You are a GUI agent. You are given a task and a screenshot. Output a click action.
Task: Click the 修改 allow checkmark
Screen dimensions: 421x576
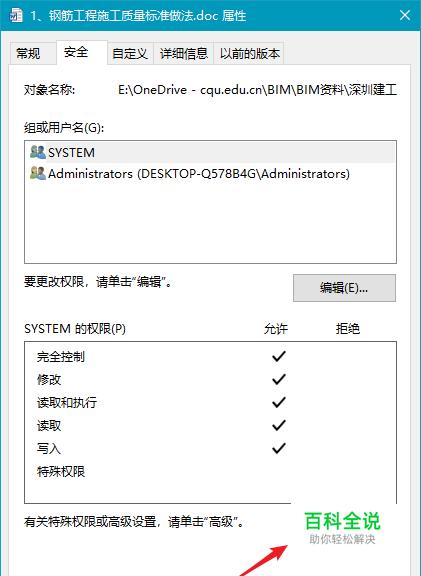279,379
